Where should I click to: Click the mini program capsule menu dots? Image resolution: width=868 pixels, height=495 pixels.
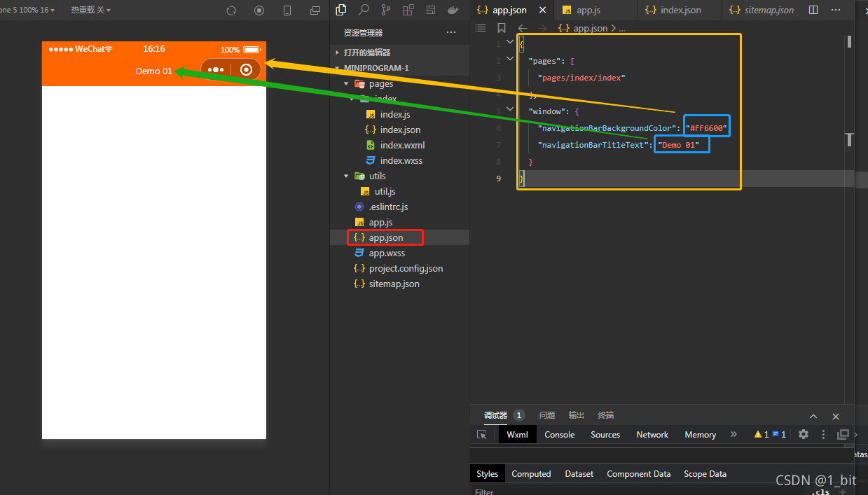[x=216, y=70]
